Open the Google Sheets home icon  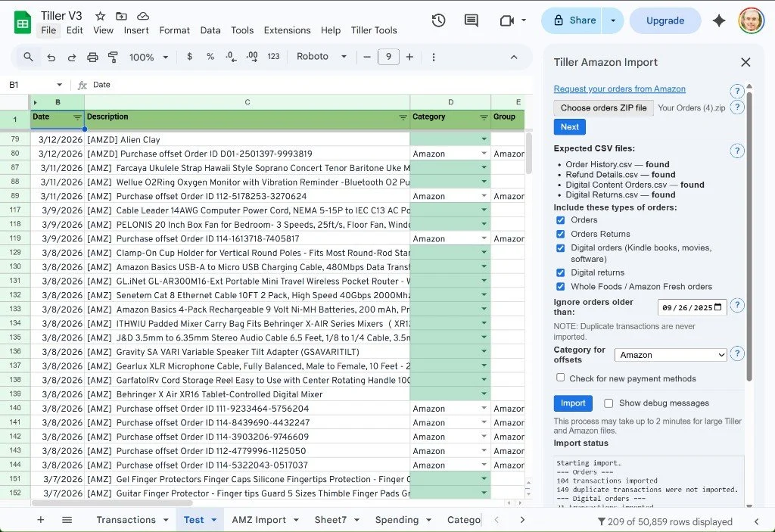[23, 23]
